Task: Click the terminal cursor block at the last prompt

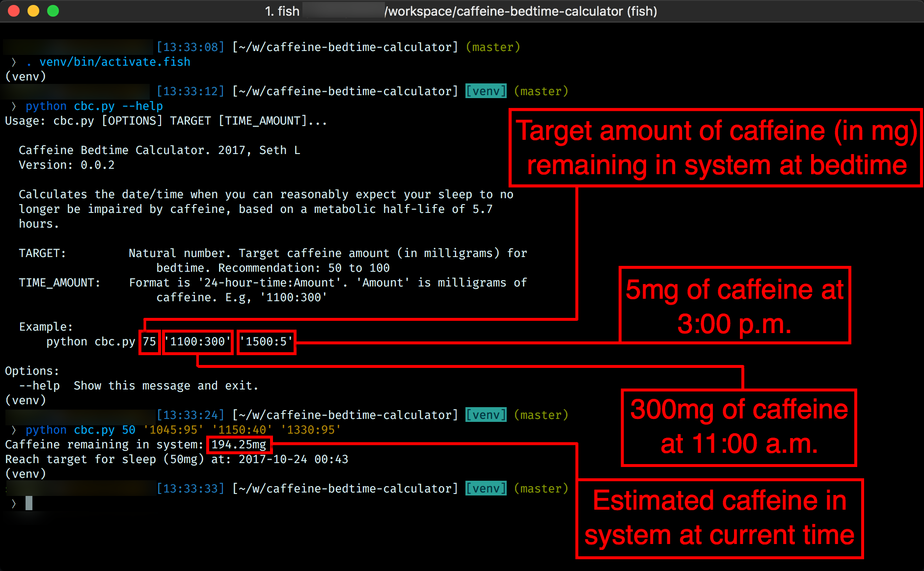Action: (29, 503)
